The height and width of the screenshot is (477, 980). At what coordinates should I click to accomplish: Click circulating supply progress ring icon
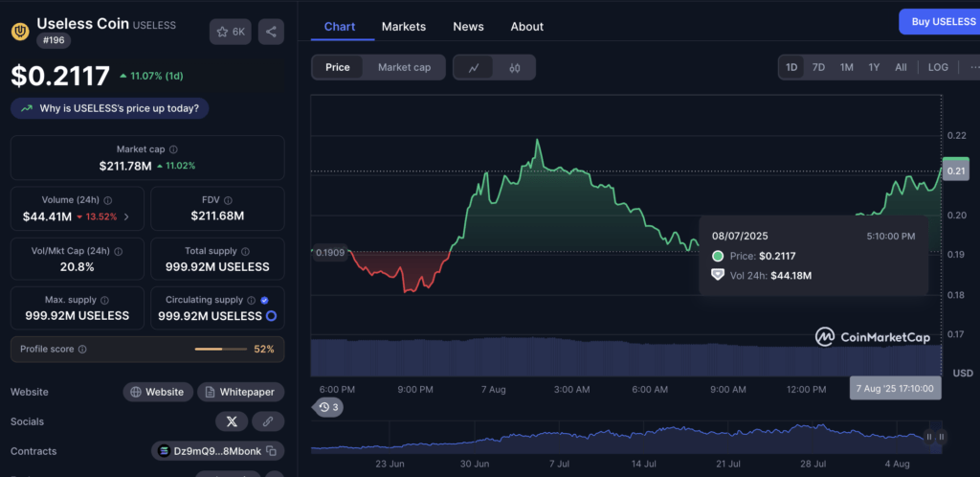click(271, 316)
